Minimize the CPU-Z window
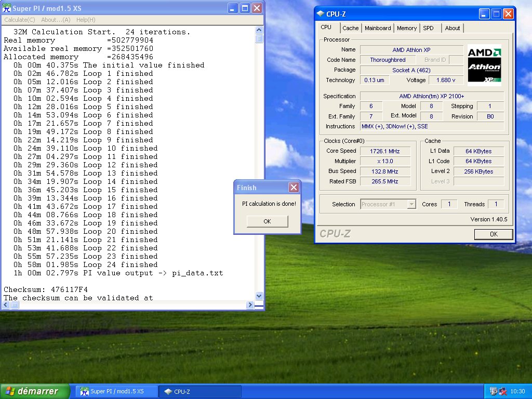 [x=484, y=14]
